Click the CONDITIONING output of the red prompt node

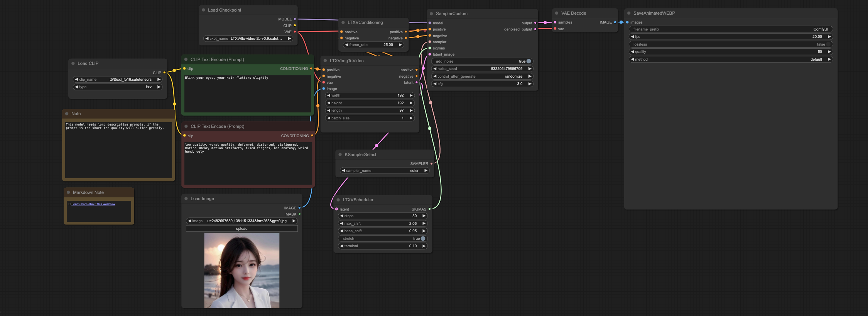312,136
